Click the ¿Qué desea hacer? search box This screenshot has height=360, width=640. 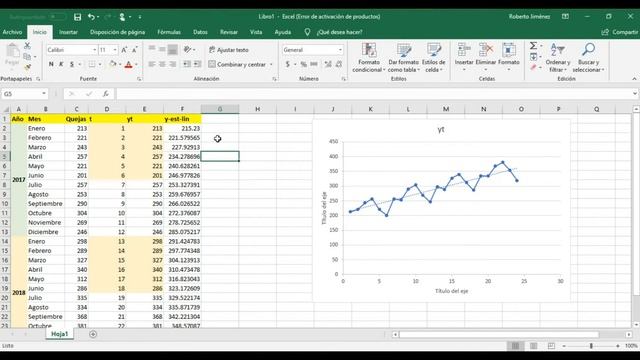pyautogui.click(x=339, y=32)
